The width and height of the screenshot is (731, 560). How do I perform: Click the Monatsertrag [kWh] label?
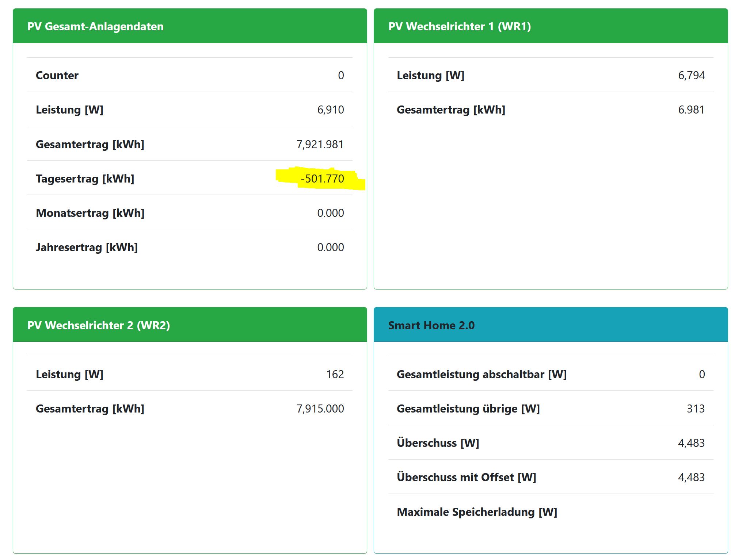pos(90,213)
